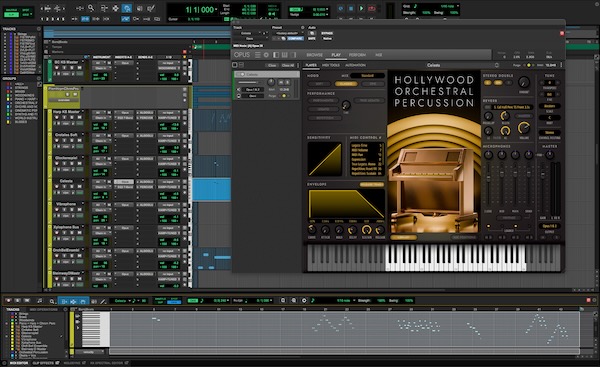Click the gear icon in MIDI editor toolbar
The height and width of the screenshot is (367, 600).
coord(304,301)
